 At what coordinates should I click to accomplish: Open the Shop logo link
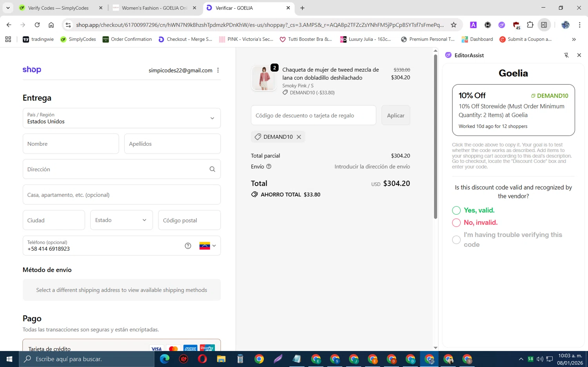[x=32, y=69]
